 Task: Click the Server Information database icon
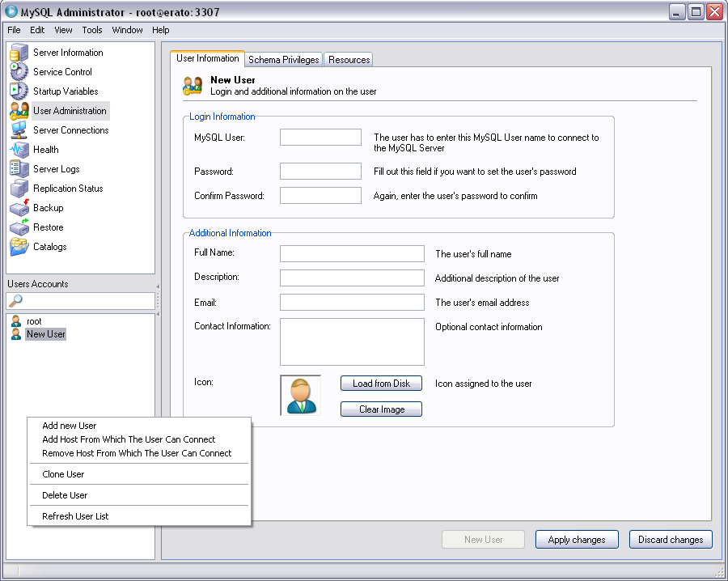point(19,53)
